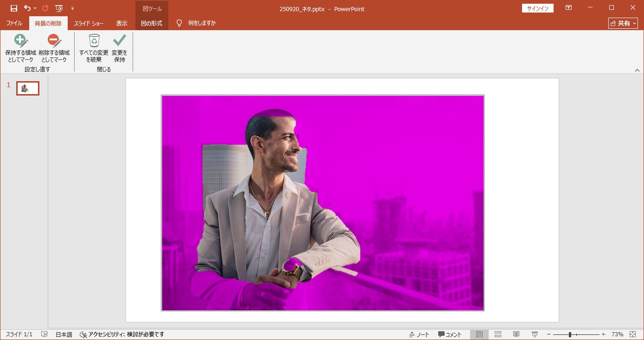The image size is (644, 340).
Task: Click the Undo arrow icon
Action: point(27,8)
